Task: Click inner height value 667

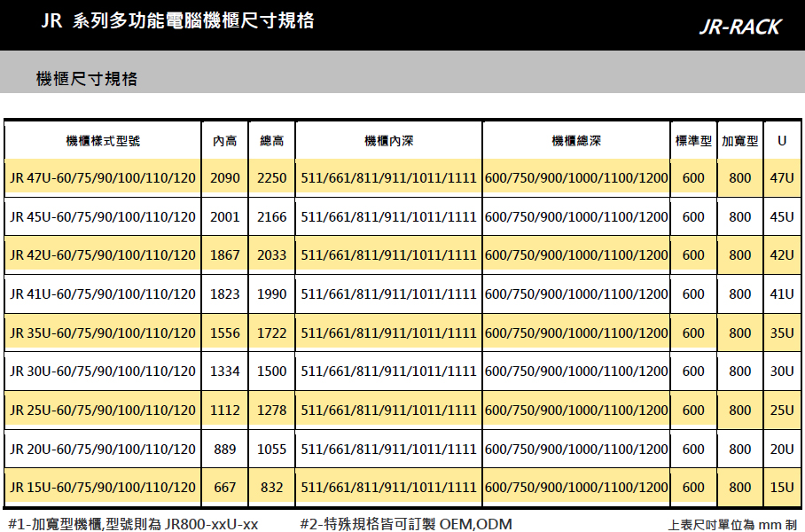Action: pos(225,488)
